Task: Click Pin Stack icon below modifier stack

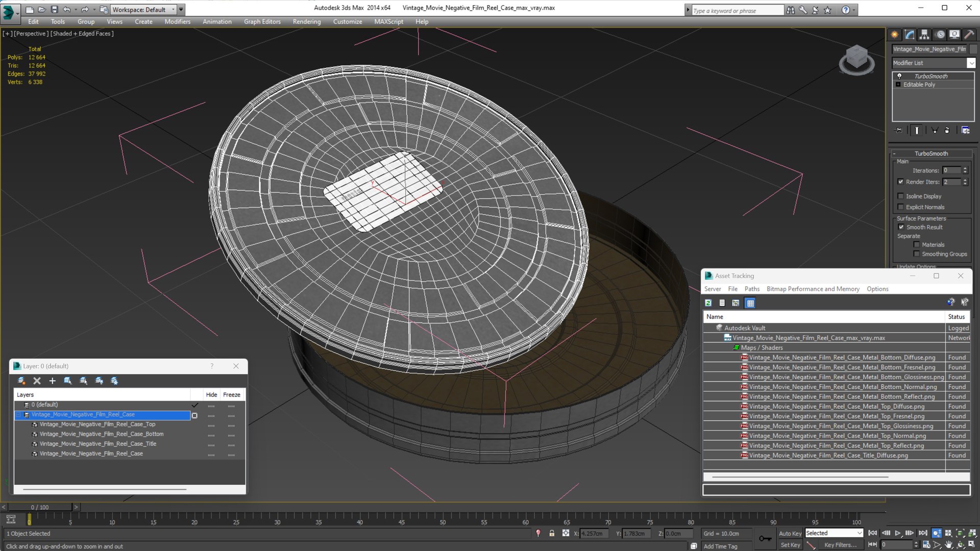Action: (x=899, y=131)
